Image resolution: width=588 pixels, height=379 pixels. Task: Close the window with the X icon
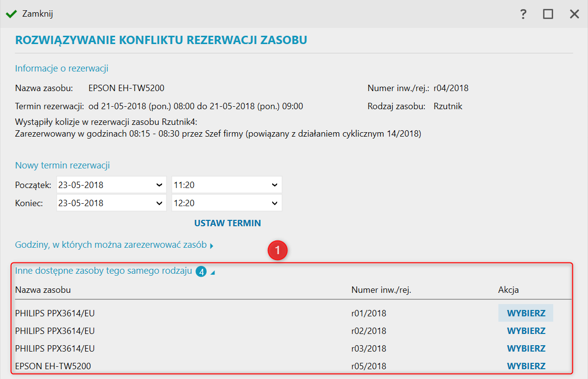[574, 14]
